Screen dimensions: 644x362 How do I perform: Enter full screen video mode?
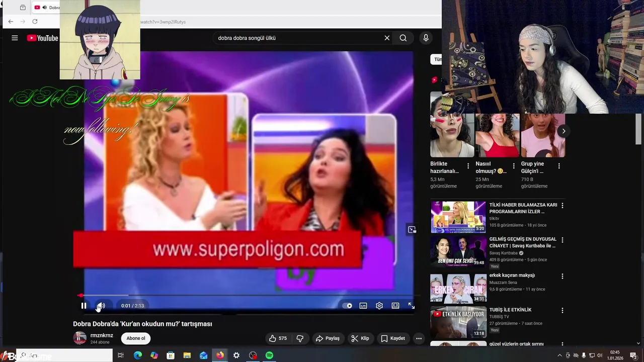411,306
